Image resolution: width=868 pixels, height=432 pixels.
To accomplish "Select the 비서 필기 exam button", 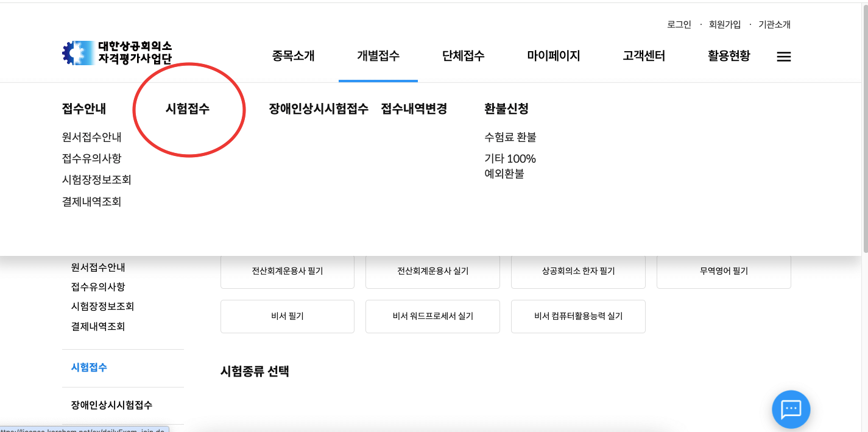I will coord(287,316).
